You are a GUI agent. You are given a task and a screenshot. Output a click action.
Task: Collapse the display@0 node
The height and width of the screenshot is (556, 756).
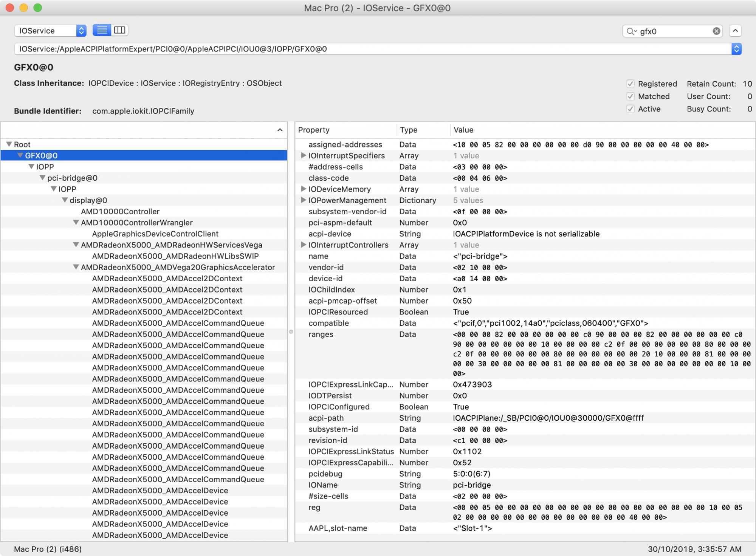(65, 200)
